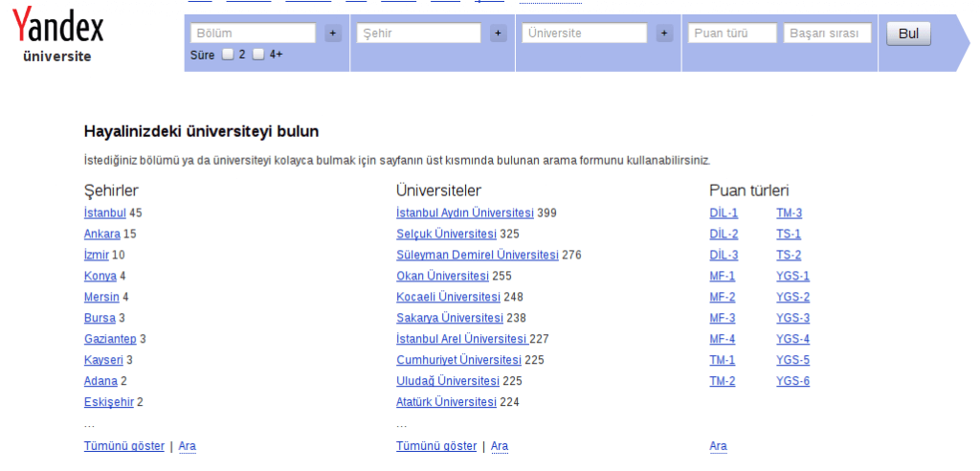Image resolution: width=980 pixels, height=471 pixels.
Task: Open Atatürk Üniversitesi link
Action: tap(446, 401)
